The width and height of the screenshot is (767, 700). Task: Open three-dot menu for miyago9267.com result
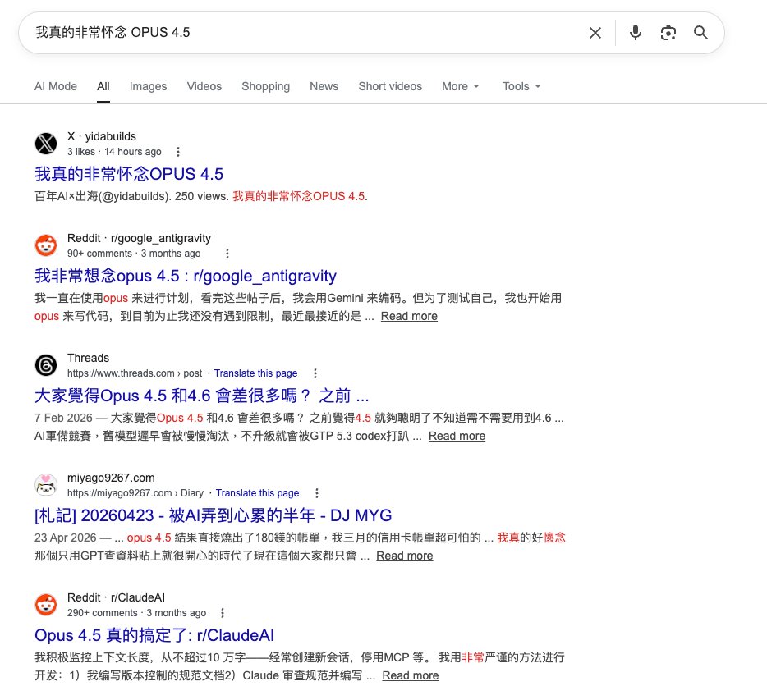(317, 493)
